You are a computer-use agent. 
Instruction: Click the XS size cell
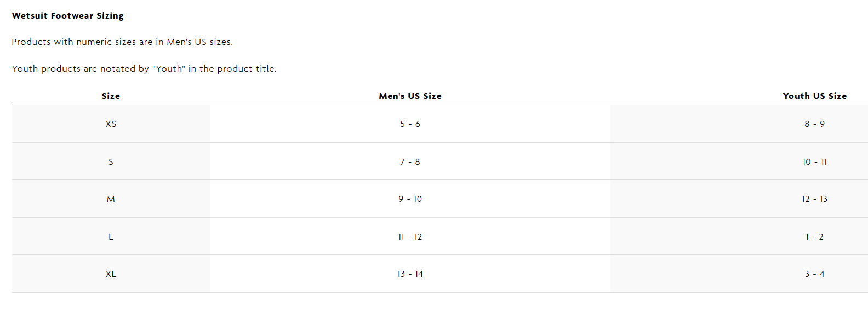(x=111, y=124)
